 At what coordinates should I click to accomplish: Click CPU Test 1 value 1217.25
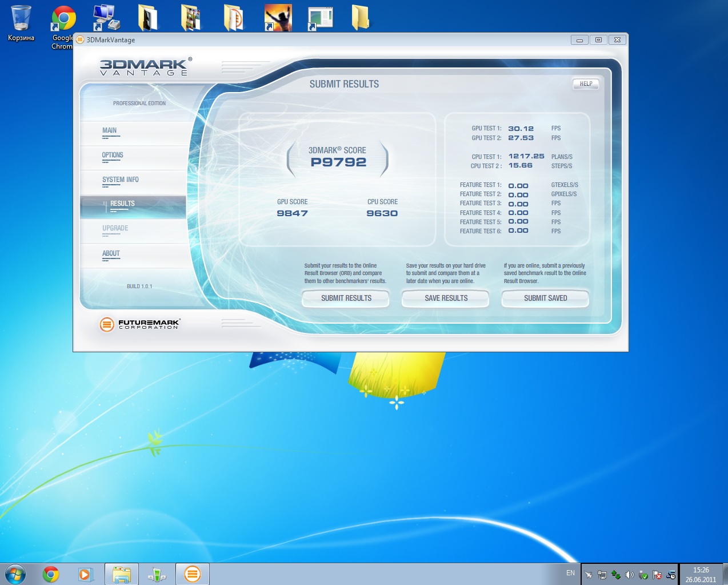coord(526,156)
